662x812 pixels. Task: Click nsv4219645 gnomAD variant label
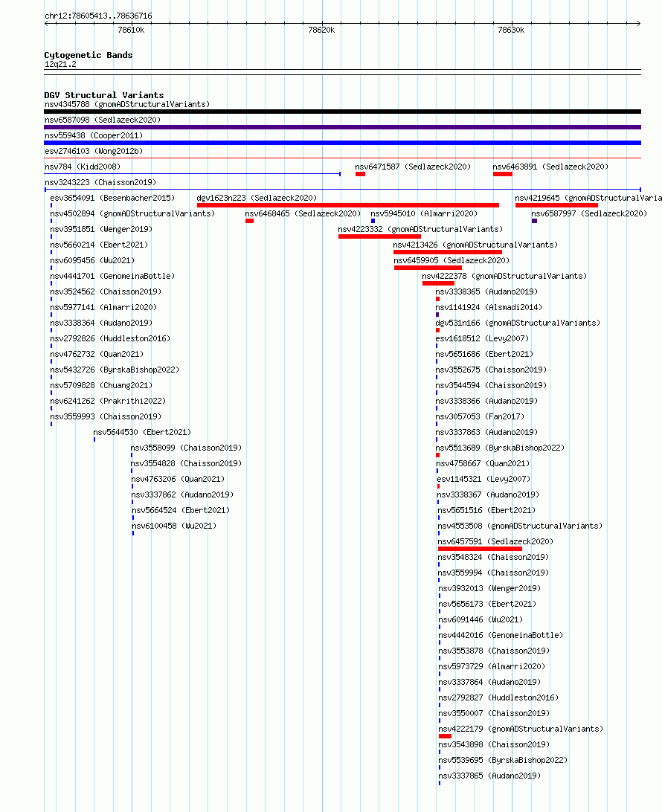(x=588, y=197)
